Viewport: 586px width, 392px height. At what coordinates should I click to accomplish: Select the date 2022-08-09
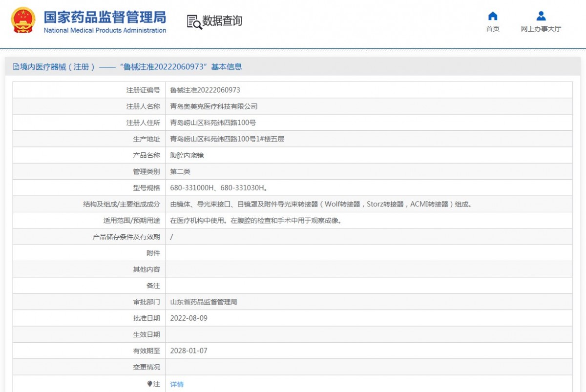point(189,318)
